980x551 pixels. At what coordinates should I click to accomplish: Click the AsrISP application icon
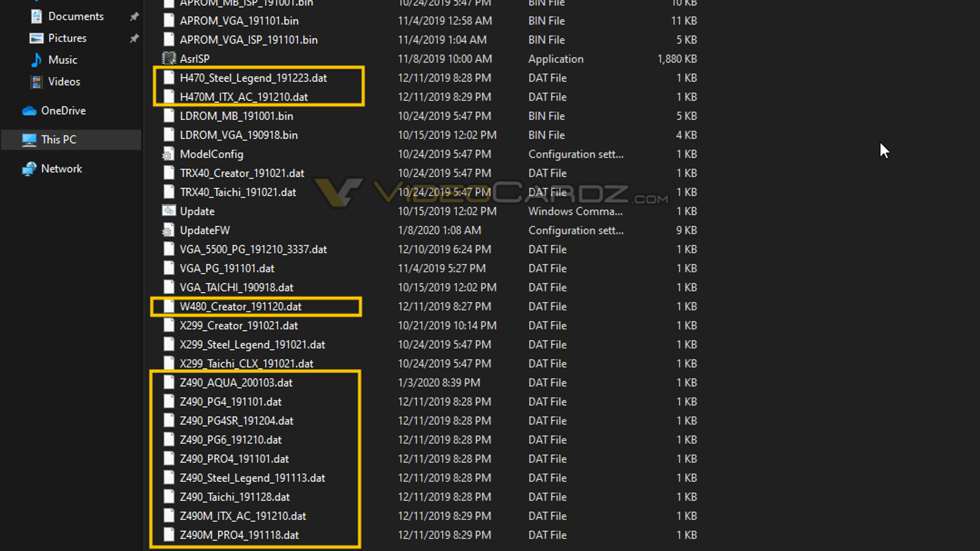click(168, 59)
